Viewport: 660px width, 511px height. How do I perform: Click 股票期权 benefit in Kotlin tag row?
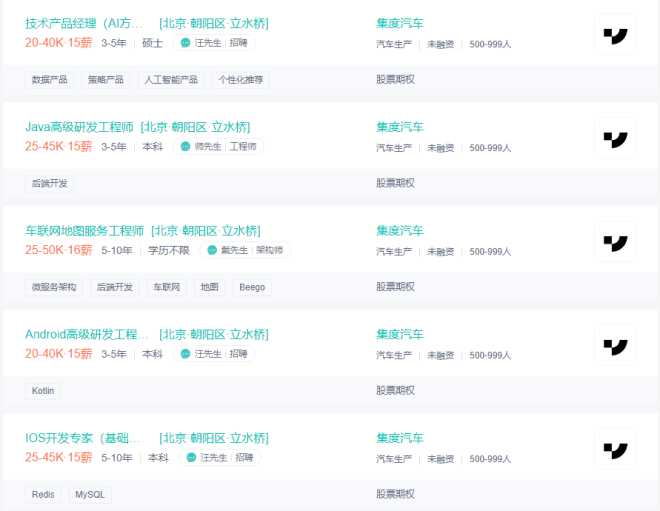395,391
